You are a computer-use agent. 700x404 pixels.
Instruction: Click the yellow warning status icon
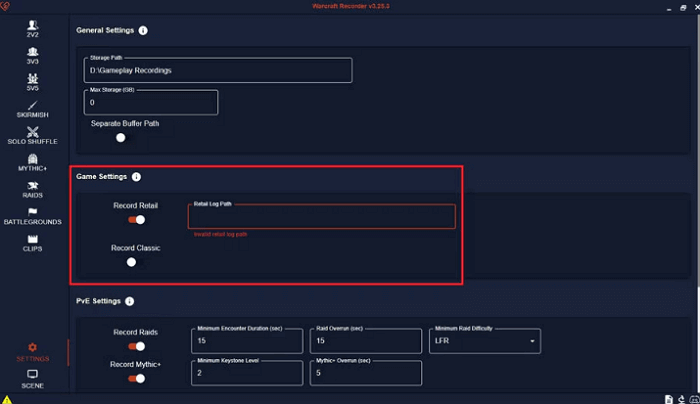tap(7, 400)
